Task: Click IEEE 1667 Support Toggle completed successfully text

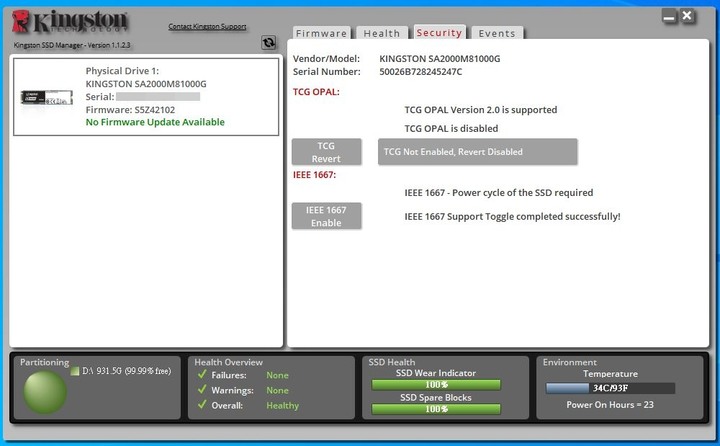Action: point(512,216)
